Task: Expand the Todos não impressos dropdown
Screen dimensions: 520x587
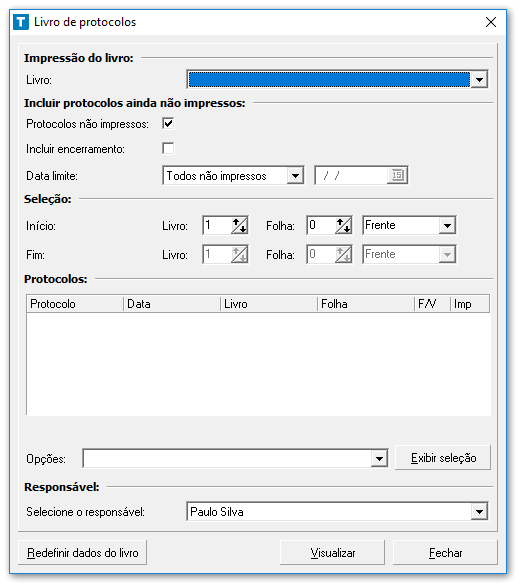Action: pyautogui.click(x=295, y=176)
